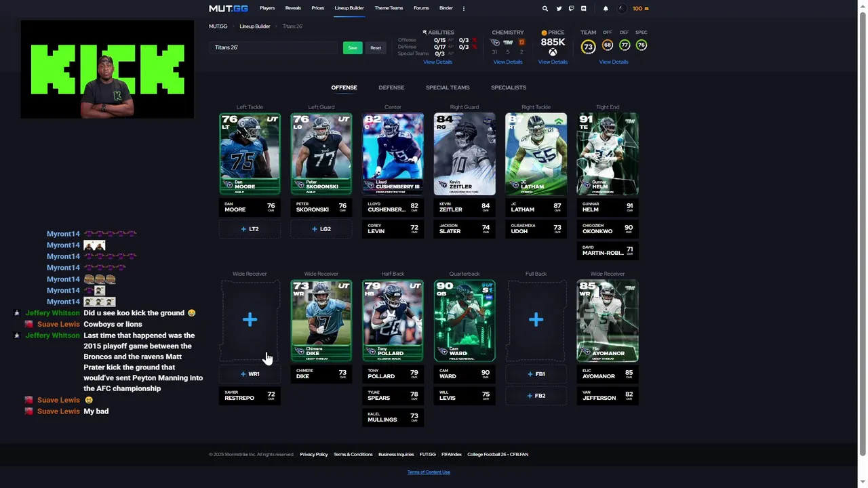
Task: Click the +FB1 add slot button
Action: point(536,374)
